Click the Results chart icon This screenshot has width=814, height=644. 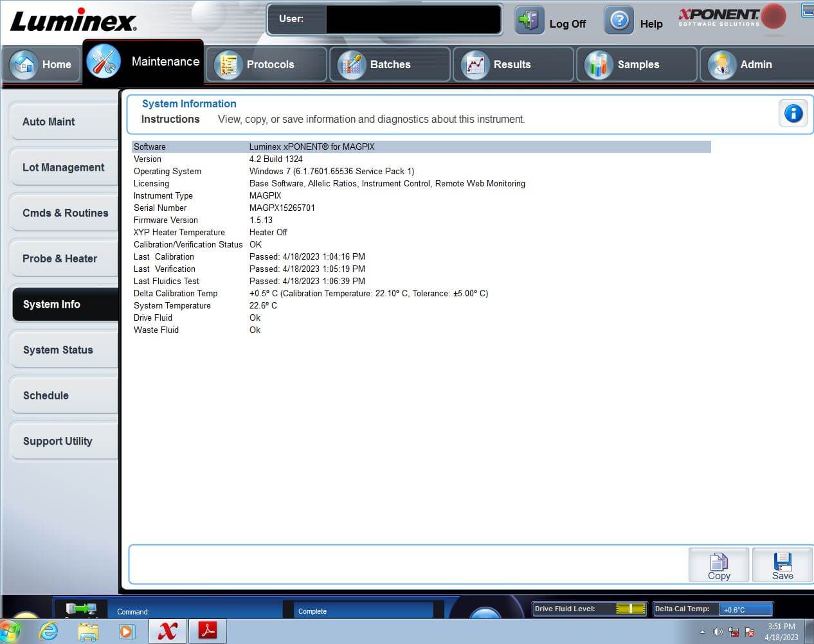pos(475,65)
